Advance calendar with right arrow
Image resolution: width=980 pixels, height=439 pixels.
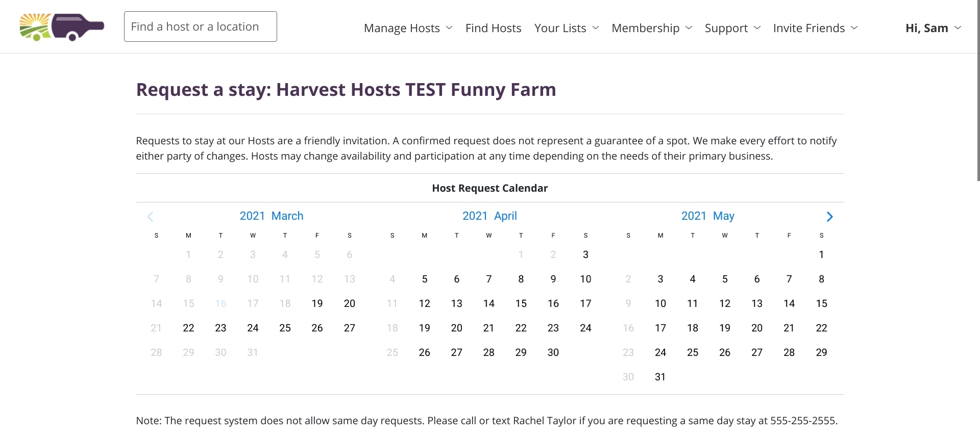830,217
